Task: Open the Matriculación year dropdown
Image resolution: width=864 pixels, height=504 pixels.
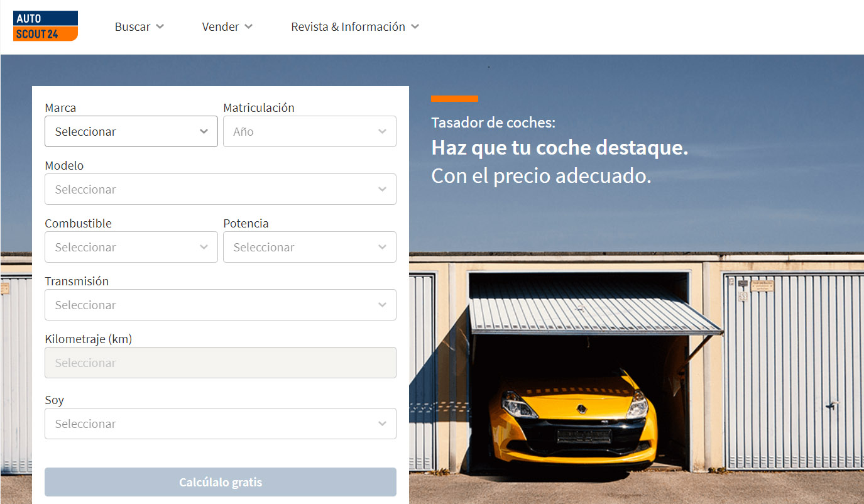Action: pyautogui.click(x=309, y=131)
